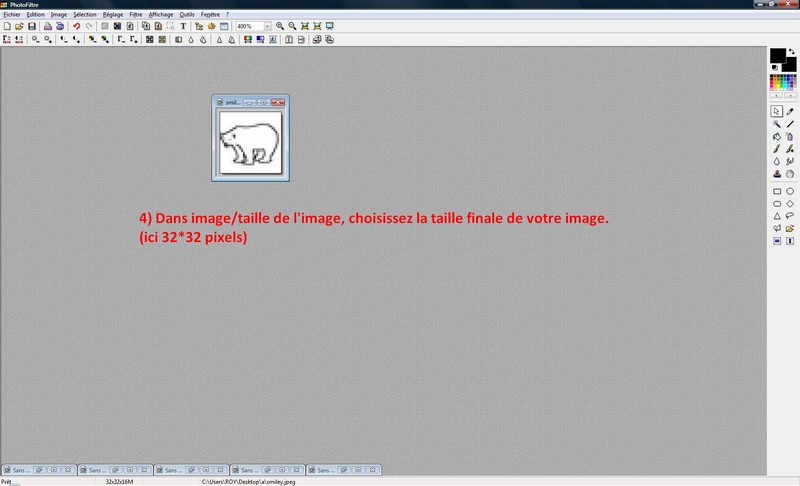
Task: Click the 400% zoom field
Action: (x=250, y=26)
